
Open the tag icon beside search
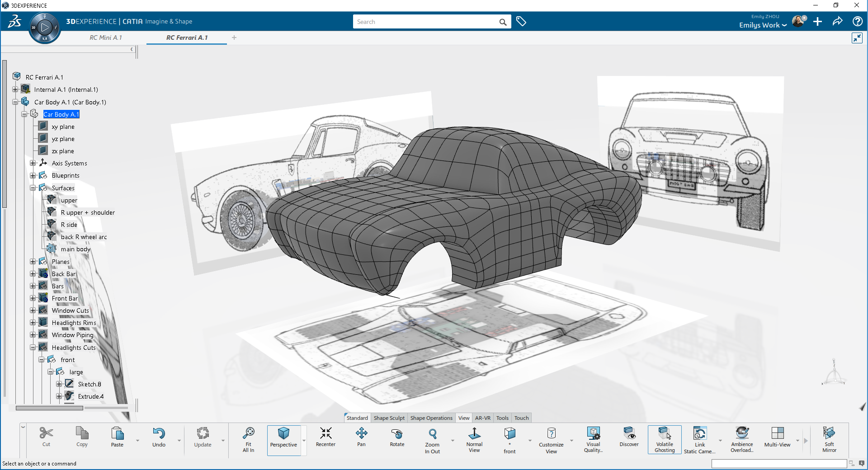point(521,22)
